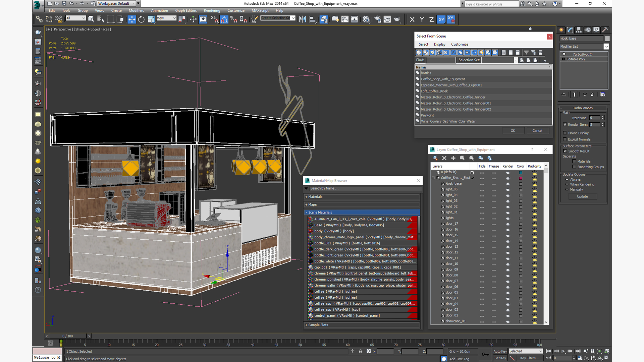Click the Auto Key button
644x362 pixels.
(x=500, y=351)
